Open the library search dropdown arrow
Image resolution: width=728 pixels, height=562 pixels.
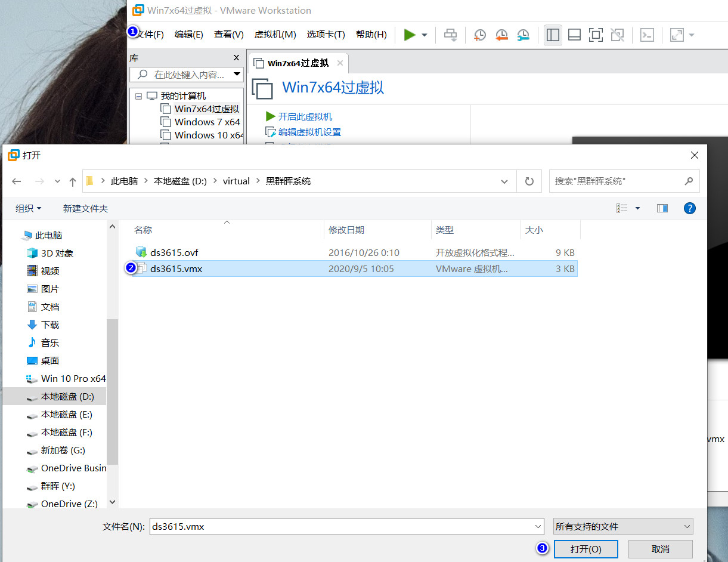coord(237,75)
